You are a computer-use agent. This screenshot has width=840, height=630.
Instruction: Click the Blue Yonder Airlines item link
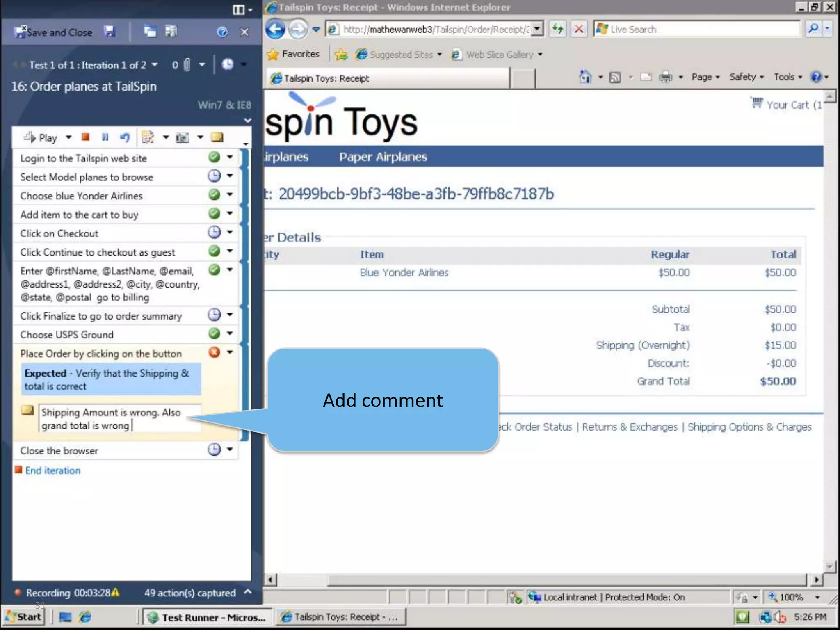(x=404, y=272)
